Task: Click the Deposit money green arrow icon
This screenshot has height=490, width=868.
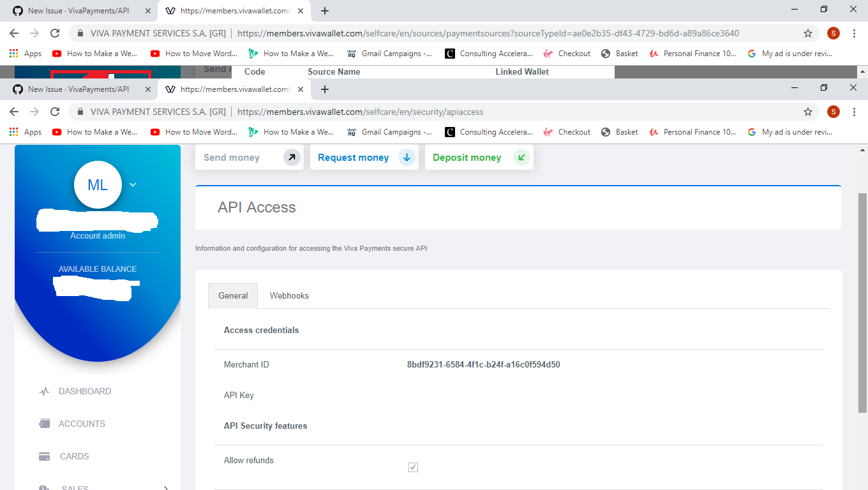Action: click(520, 157)
